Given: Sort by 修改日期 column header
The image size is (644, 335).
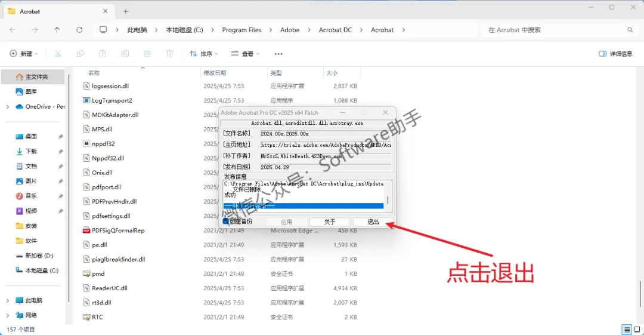Looking at the screenshot, I should pyautogui.click(x=215, y=73).
